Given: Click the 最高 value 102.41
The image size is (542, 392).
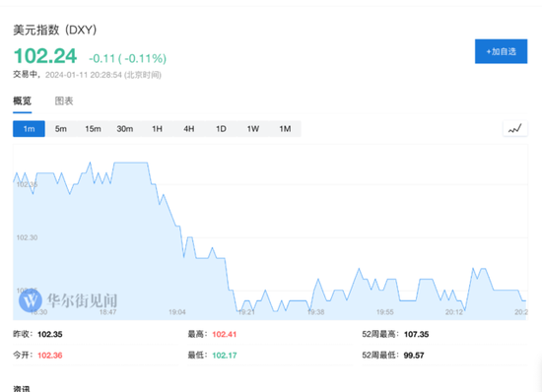Looking at the screenshot, I should [x=224, y=334].
